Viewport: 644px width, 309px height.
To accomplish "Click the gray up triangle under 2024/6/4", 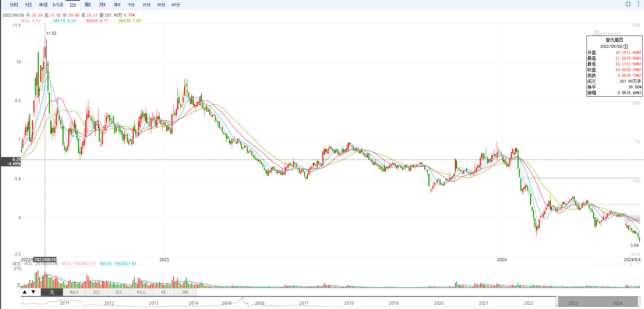I will pyautogui.click(x=630, y=264).
